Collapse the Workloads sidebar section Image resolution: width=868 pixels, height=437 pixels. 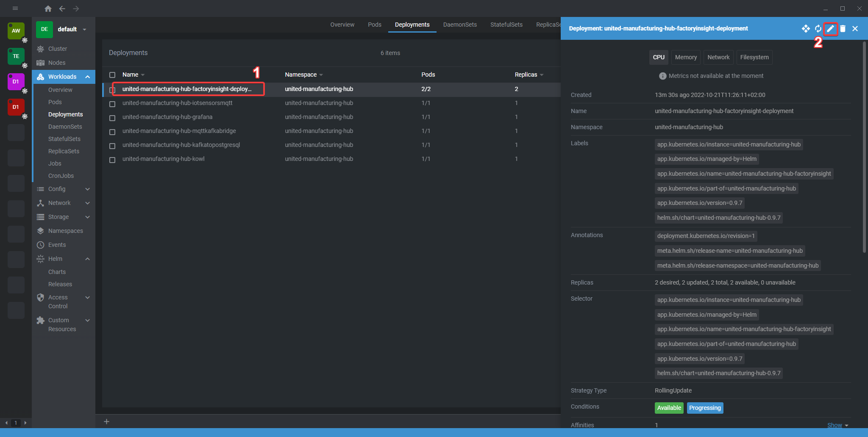(87, 77)
